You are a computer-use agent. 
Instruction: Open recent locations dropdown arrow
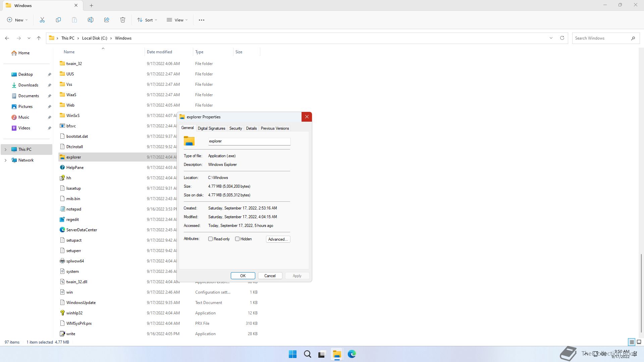tap(29, 38)
